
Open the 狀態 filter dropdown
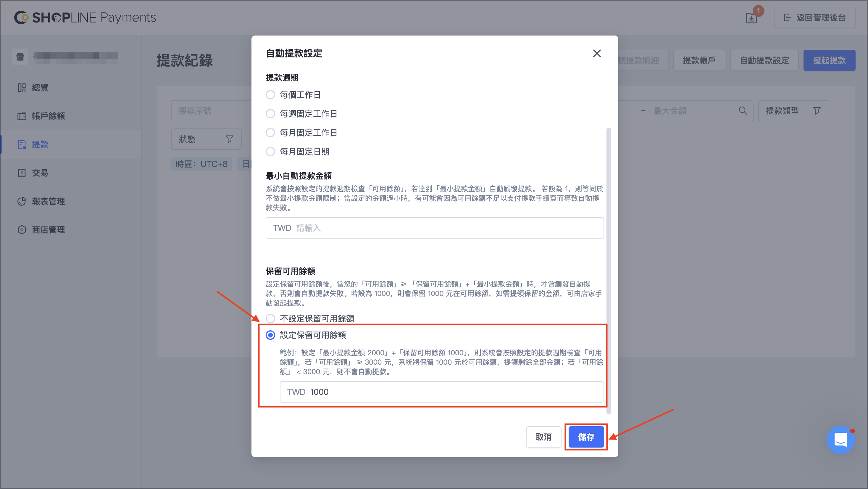tap(206, 139)
